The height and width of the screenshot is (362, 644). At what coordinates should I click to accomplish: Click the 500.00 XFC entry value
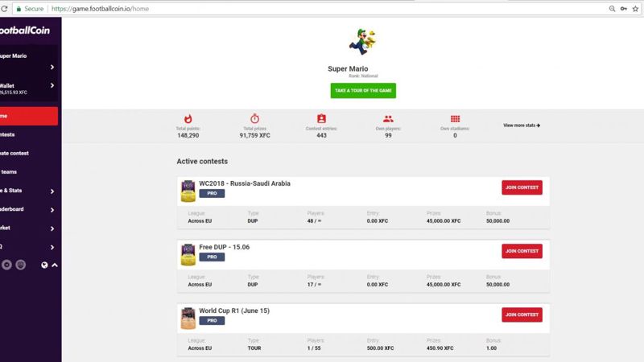(380, 348)
